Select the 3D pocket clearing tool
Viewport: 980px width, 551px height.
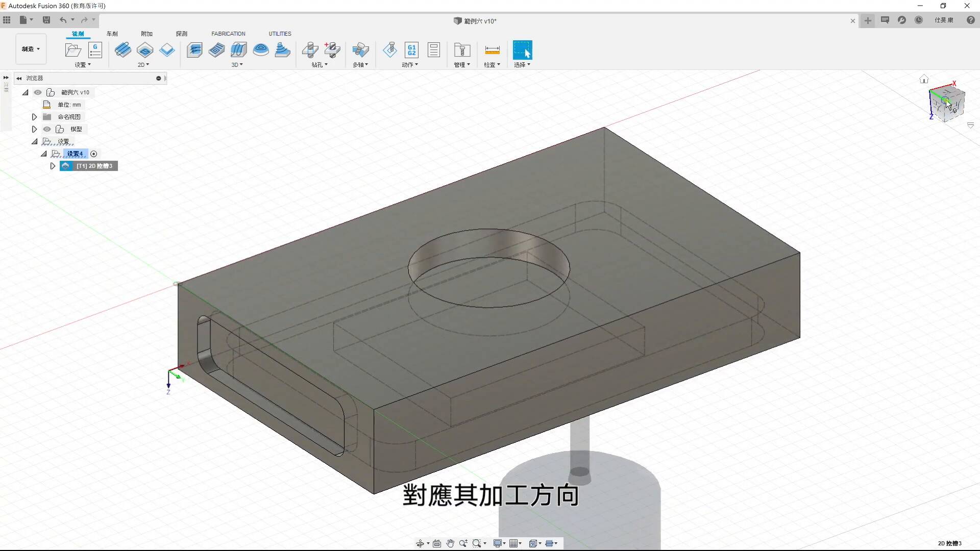click(x=216, y=50)
